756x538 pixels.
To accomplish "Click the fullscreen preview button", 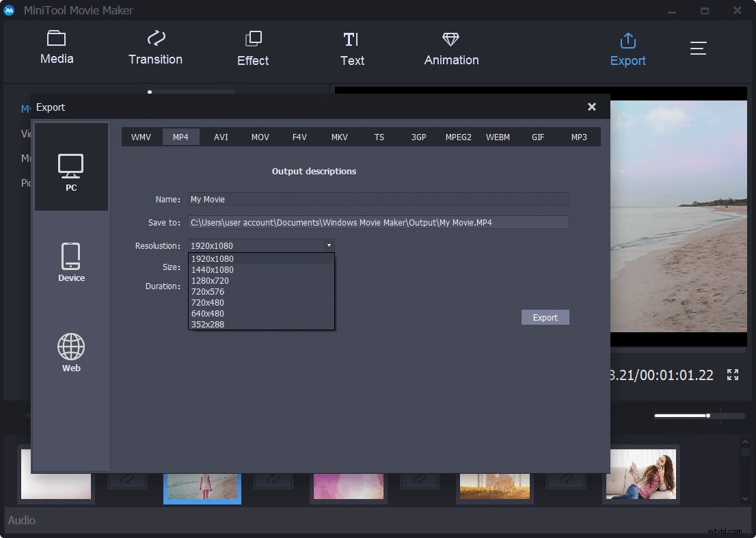I will click(x=732, y=375).
